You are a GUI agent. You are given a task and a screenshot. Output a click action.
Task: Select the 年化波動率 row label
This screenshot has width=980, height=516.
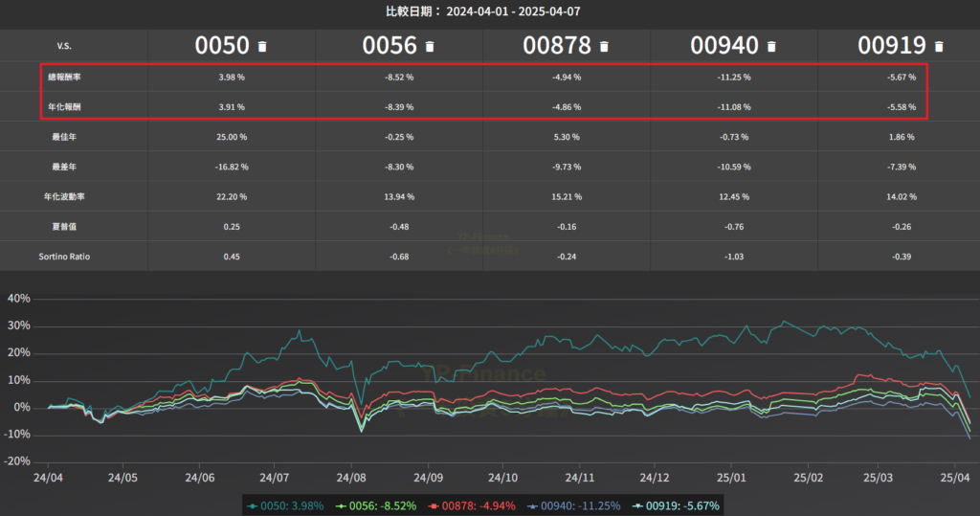[x=64, y=197]
